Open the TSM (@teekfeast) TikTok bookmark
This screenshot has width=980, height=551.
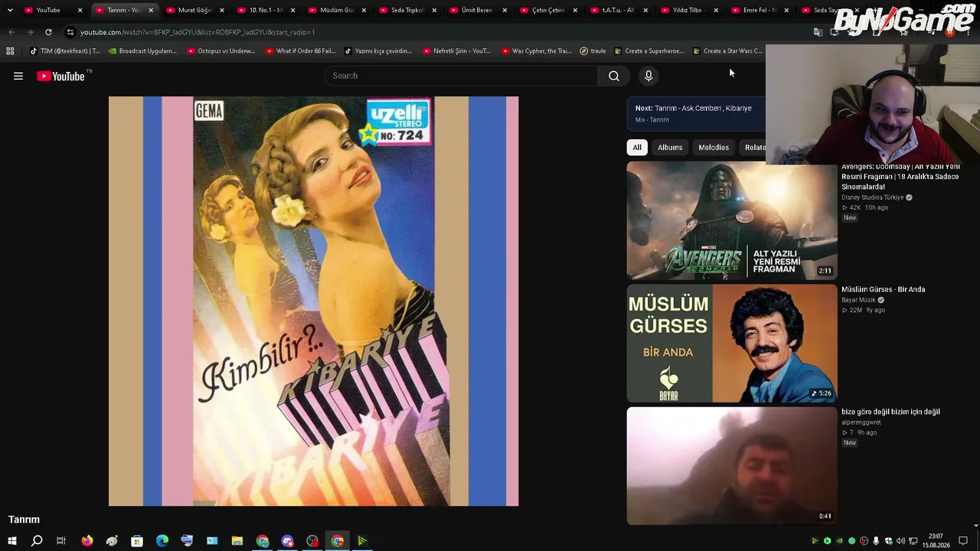(x=64, y=51)
